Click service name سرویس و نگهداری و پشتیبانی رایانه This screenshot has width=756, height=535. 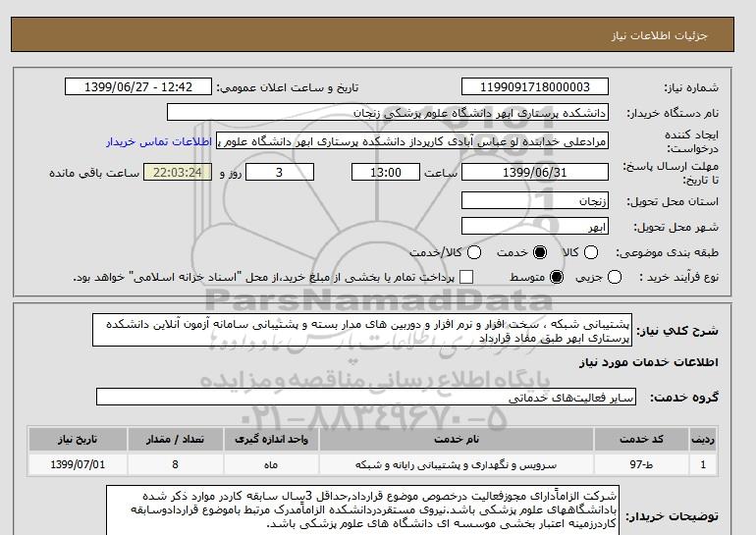(457, 464)
